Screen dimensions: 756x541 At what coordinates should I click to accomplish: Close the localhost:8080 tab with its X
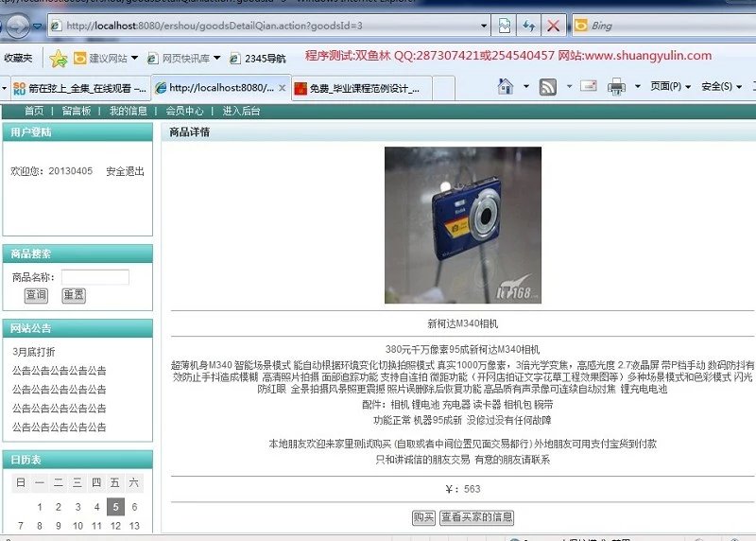coord(282,88)
